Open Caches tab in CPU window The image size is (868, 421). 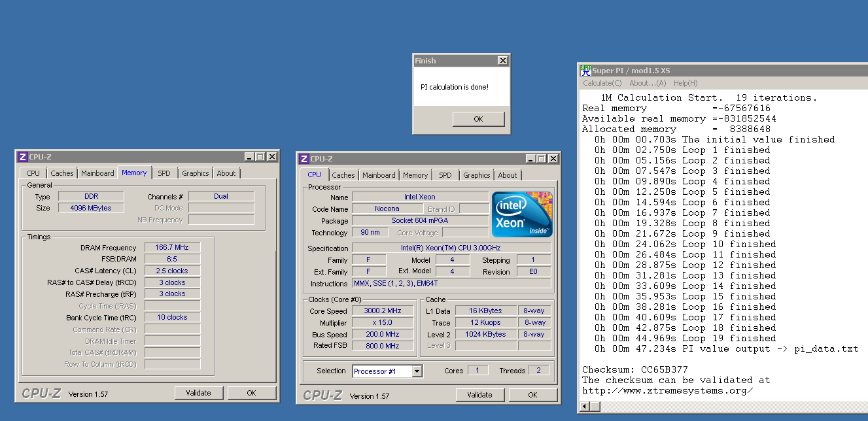343,175
